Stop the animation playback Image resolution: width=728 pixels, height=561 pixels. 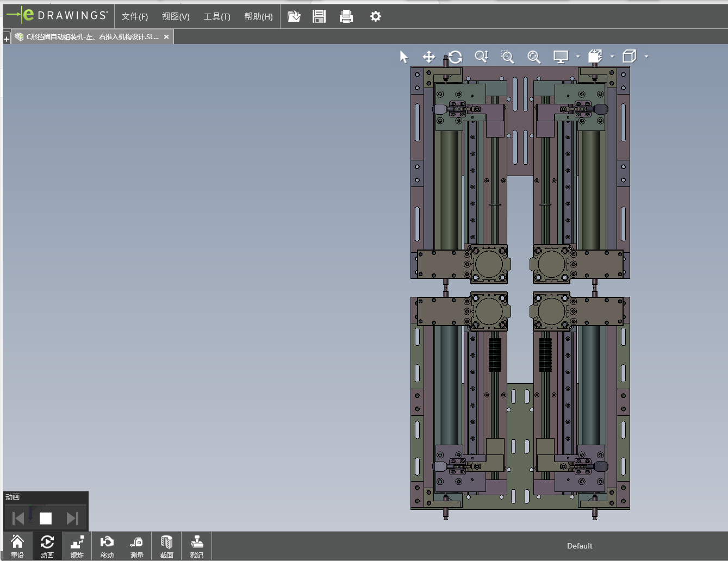pos(46,519)
